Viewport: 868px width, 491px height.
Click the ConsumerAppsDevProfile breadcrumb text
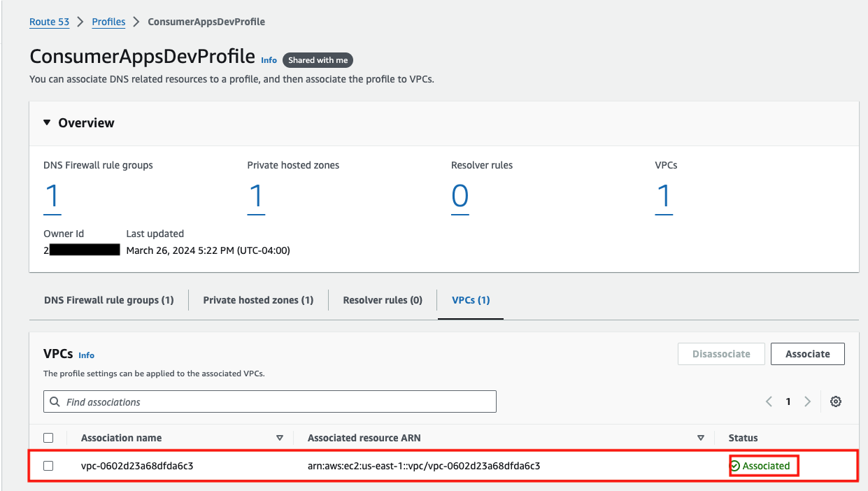pyautogui.click(x=206, y=22)
